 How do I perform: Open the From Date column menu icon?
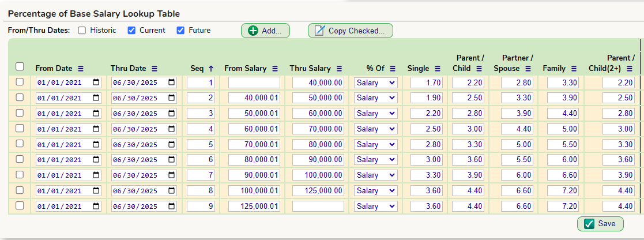(x=81, y=69)
